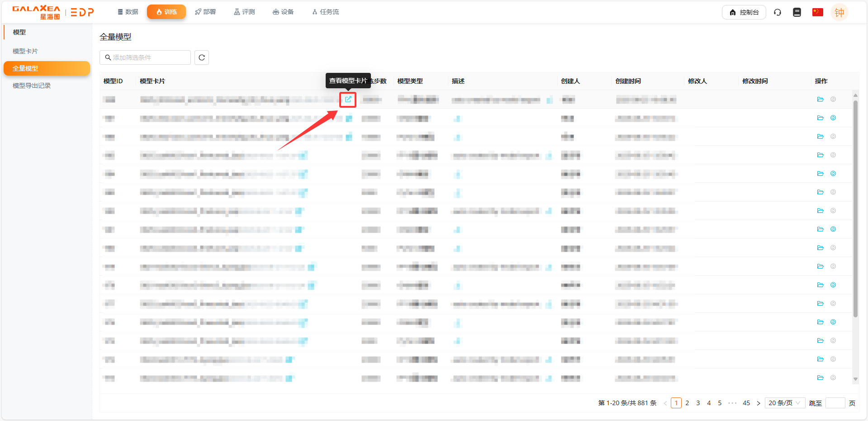This screenshot has height=421, width=868.
Task: Go to the next page with the right arrow
Action: [759, 403]
